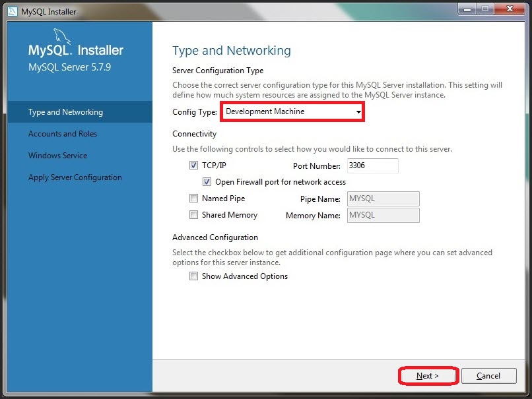Select Accounts and Roles step in sidebar
This screenshot has height=399, width=532.
(x=63, y=134)
